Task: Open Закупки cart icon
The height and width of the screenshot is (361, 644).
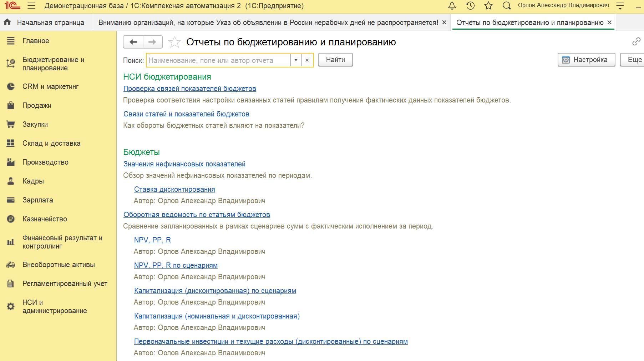Action: coord(11,124)
